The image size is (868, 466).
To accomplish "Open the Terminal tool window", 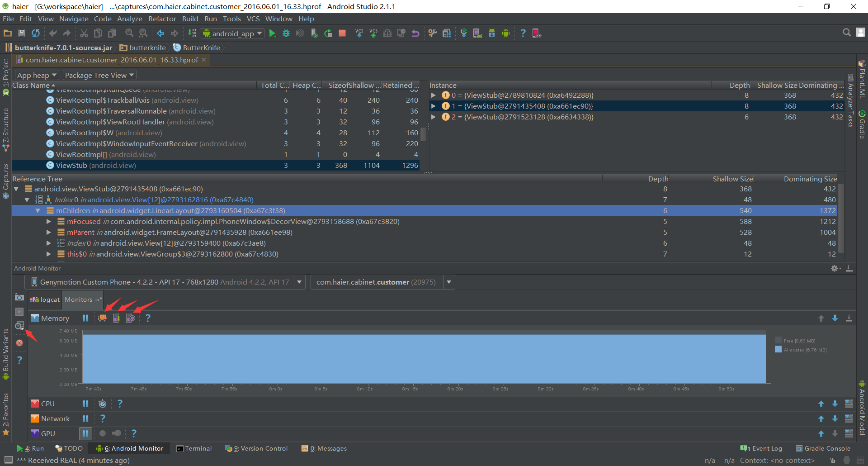I will 194,448.
